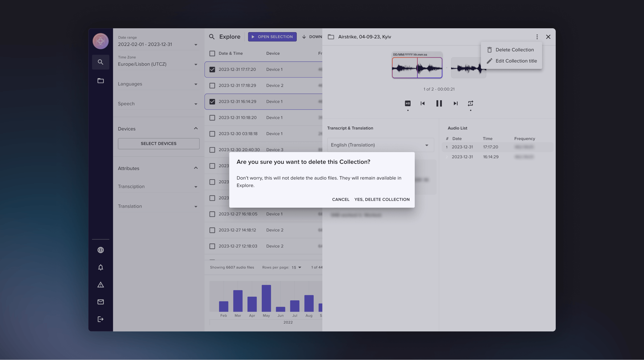
Task: Choose Edit Collection title from menu
Action: 516,61
